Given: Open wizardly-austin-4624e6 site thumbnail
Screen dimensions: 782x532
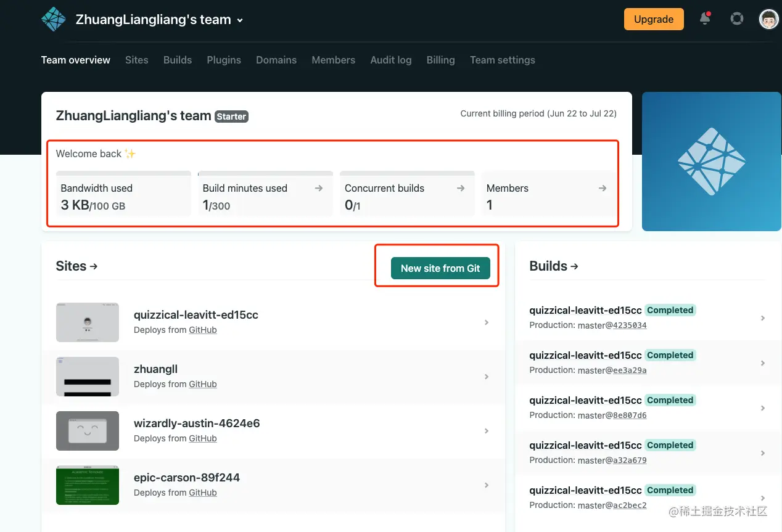Looking at the screenshot, I should (x=88, y=431).
